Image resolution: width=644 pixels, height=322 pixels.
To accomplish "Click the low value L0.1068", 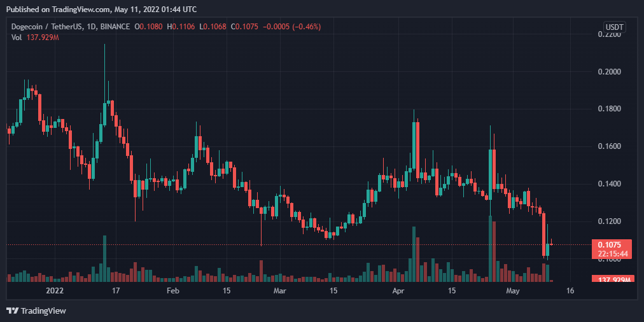I will (213, 27).
